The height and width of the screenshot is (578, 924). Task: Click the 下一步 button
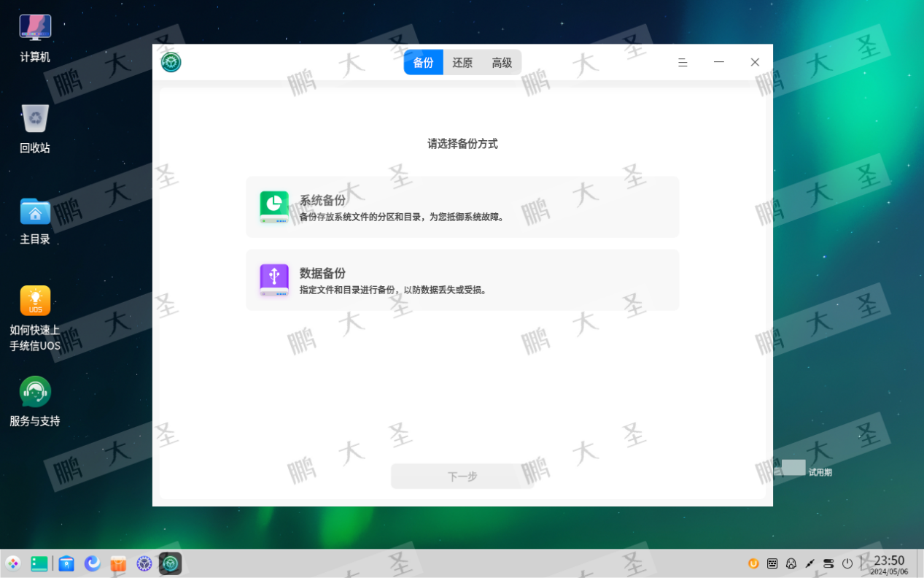click(462, 477)
